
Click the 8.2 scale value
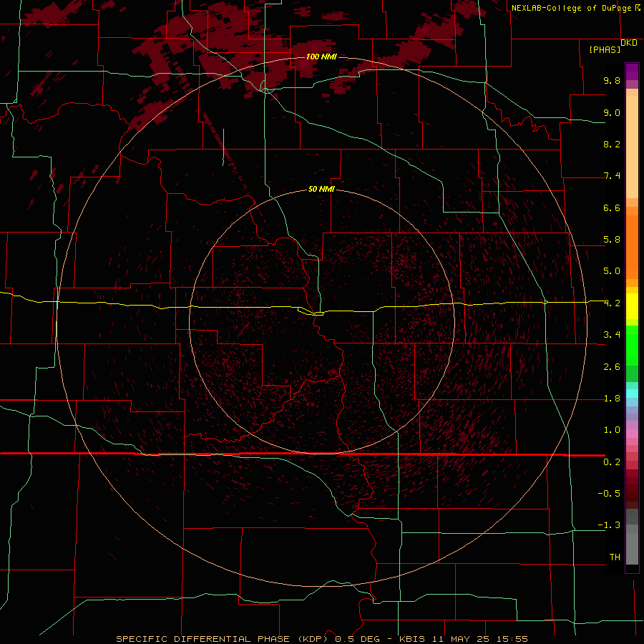(x=612, y=144)
